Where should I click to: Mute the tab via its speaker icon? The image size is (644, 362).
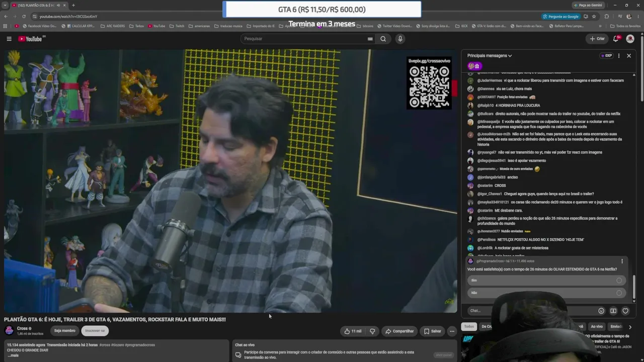(x=58, y=5)
